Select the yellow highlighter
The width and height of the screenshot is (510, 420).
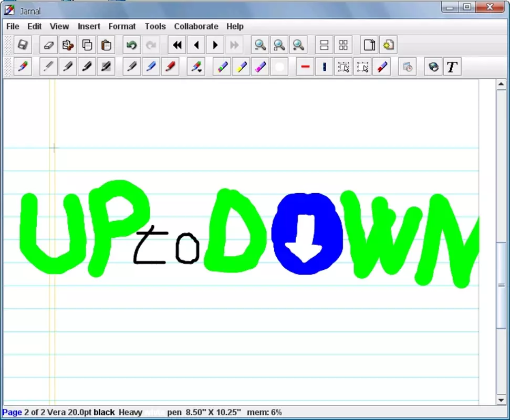click(x=241, y=67)
